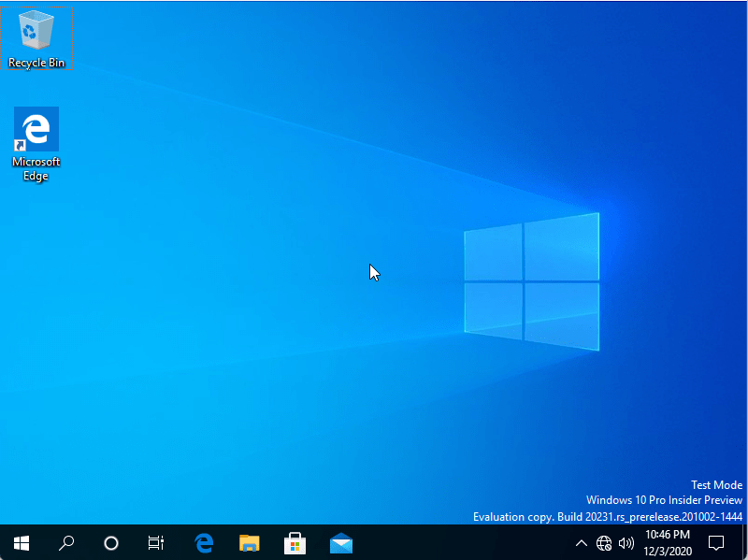
Task: Launch Edge using the desktop shortcut
Action: (x=36, y=128)
